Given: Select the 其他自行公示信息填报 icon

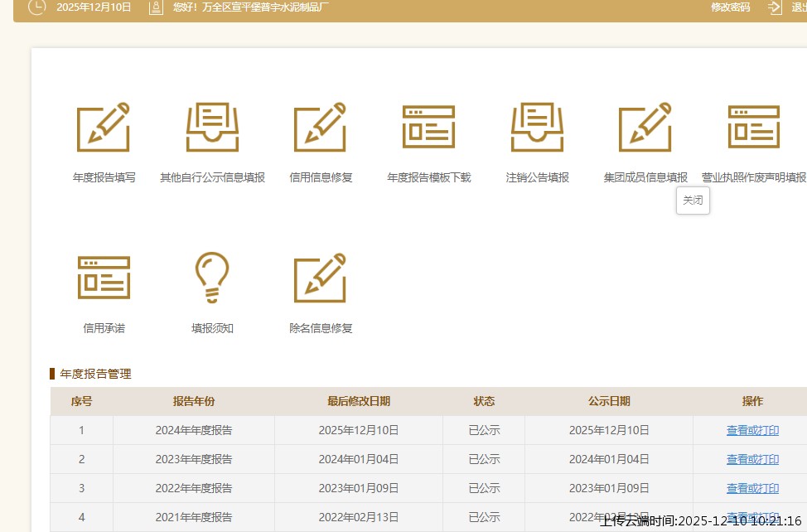Looking at the screenshot, I should (x=212, y=128).
